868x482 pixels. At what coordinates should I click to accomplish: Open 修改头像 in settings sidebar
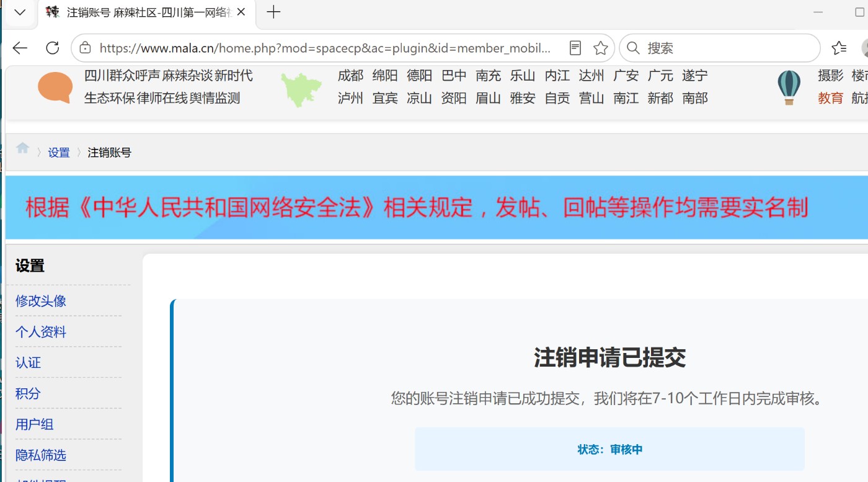pos(41,301)
